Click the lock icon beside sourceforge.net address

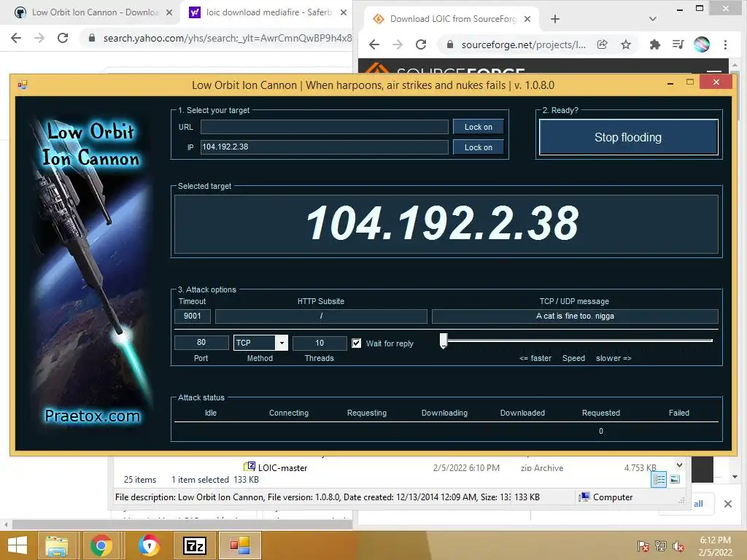click(x=449, y=44)
